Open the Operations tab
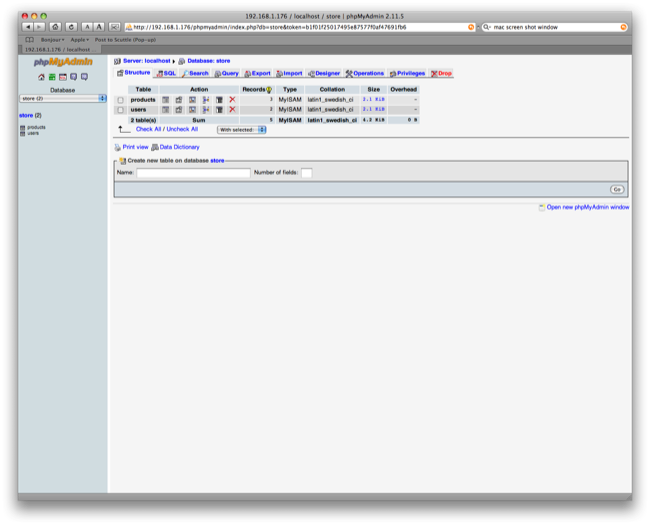 coord(365,73)
